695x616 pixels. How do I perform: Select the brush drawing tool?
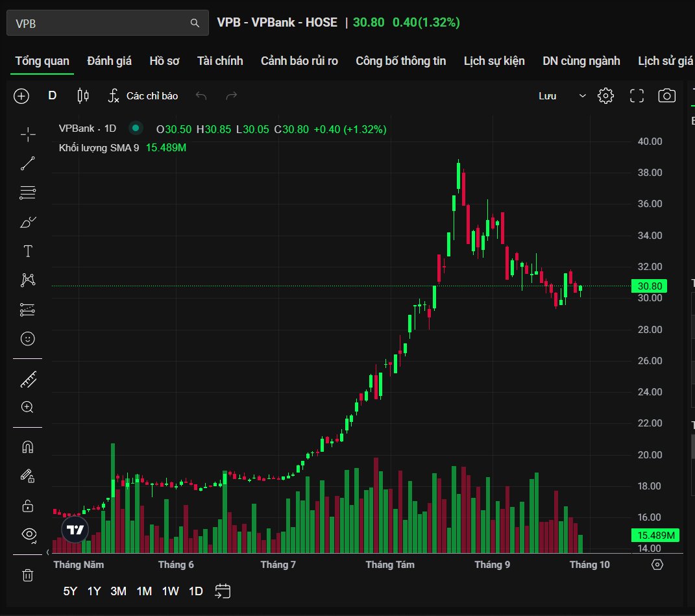click(x=28, y=222)
